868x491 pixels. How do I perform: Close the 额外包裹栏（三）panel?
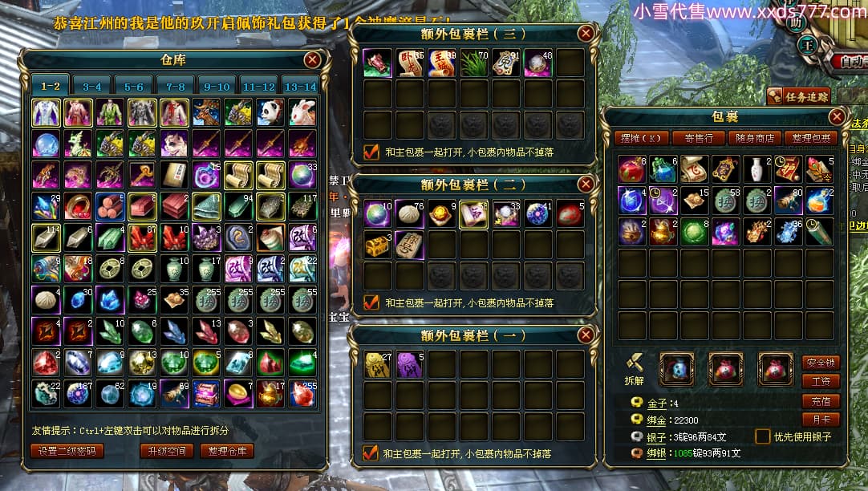coord(586,34)
